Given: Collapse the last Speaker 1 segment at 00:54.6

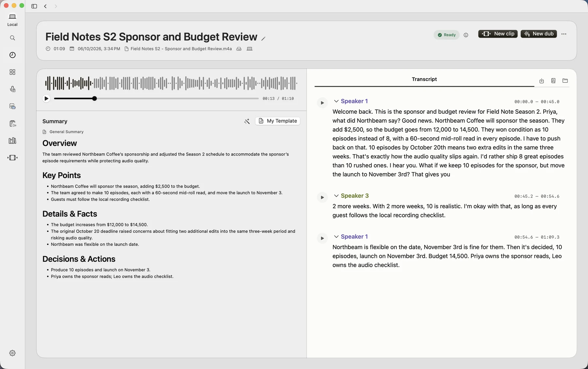Looking at the screenshot, I should 336,237.
